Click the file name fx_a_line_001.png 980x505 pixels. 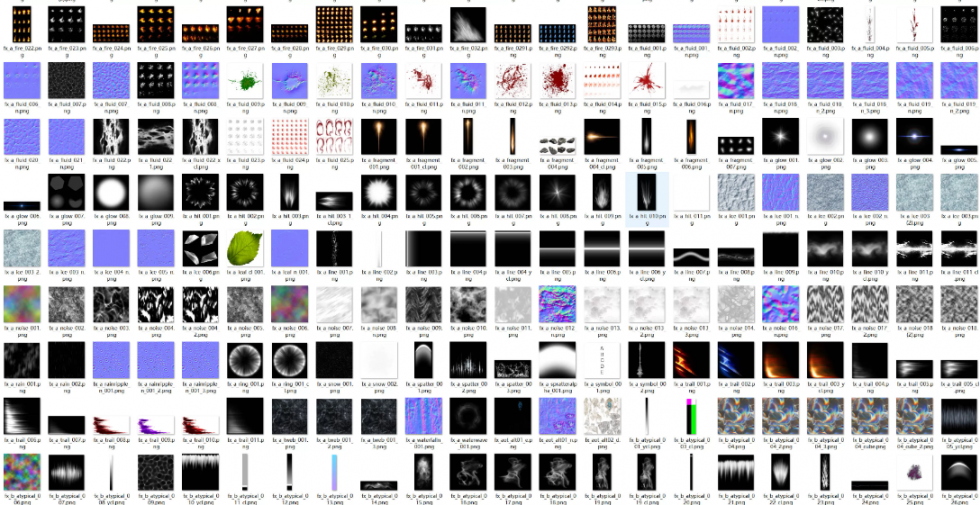[334, 274]
